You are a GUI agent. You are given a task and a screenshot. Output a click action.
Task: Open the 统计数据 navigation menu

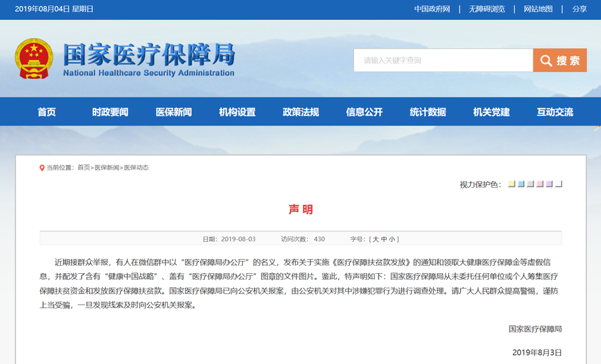[x=427, y=112]
